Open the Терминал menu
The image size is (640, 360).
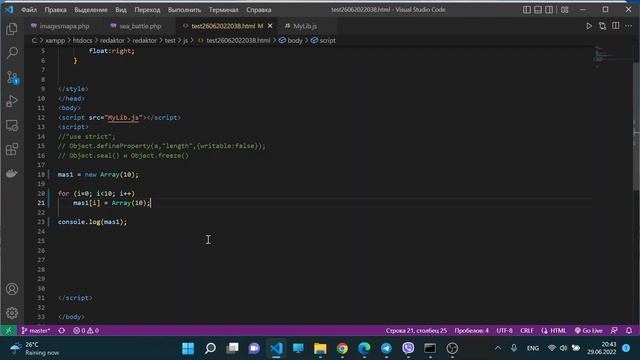click(x=223, y=9)
